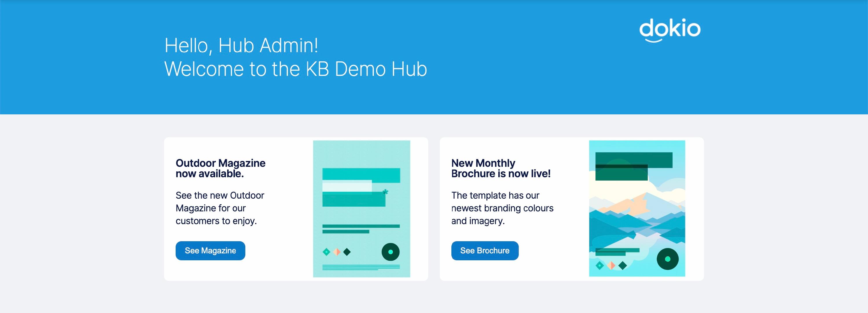Click the magazine description paragraph text
This screenshot has height=313, width=868.
220,208
